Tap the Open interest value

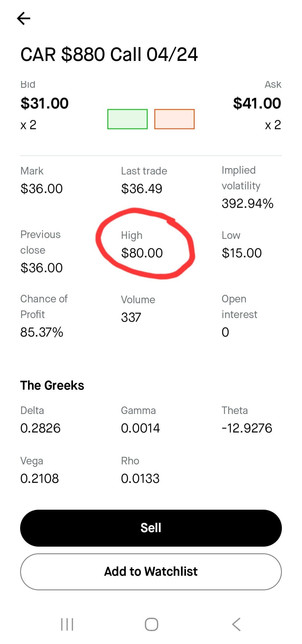[225, 332]
